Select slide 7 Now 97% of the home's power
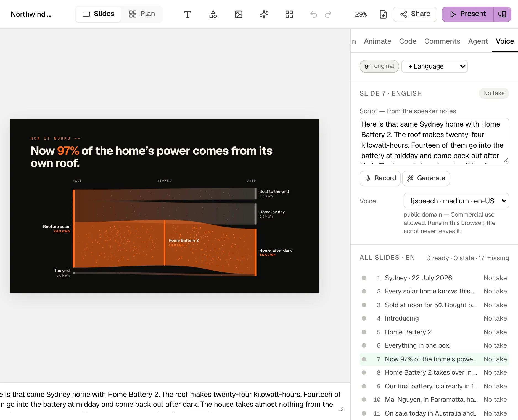518x420 pixels. tap(434, 359)
